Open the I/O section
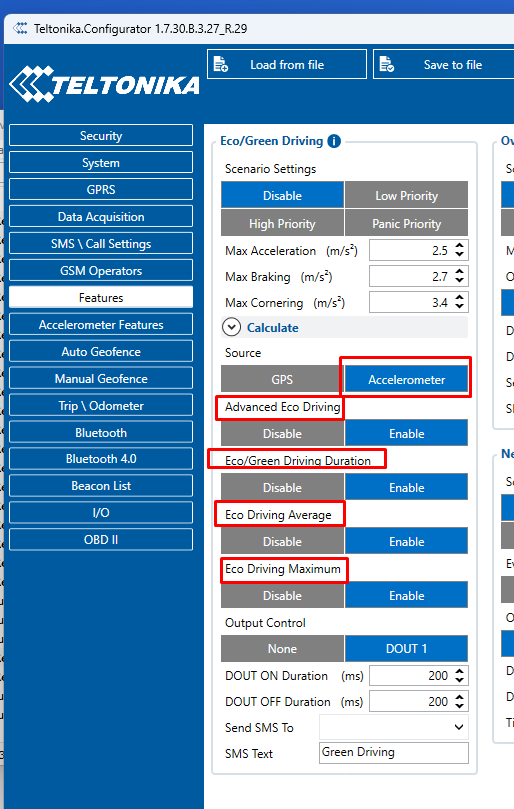The image size is (514, 809). 101,512
